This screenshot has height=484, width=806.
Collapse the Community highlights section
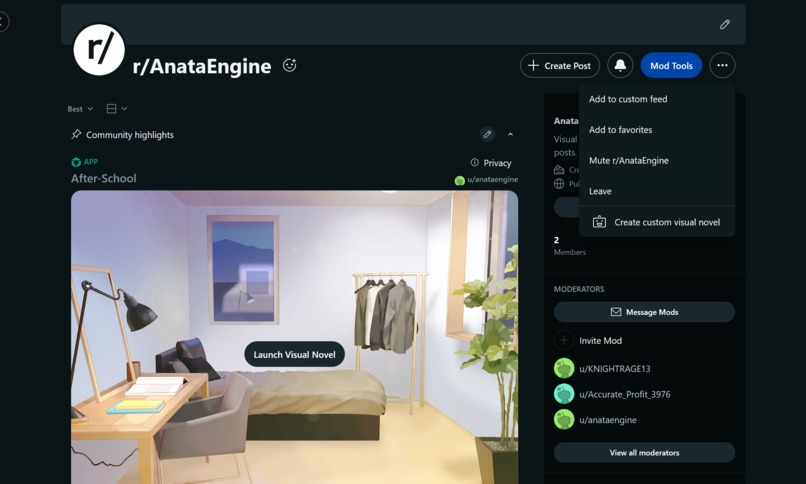[510, 135]
